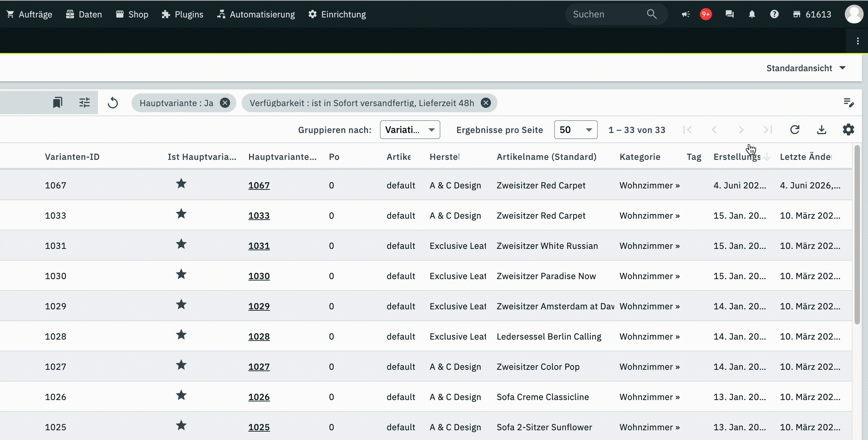The height and width of the screenshot is (440, 868).
Task: Go to the previous results page
Action: [714, 130]
